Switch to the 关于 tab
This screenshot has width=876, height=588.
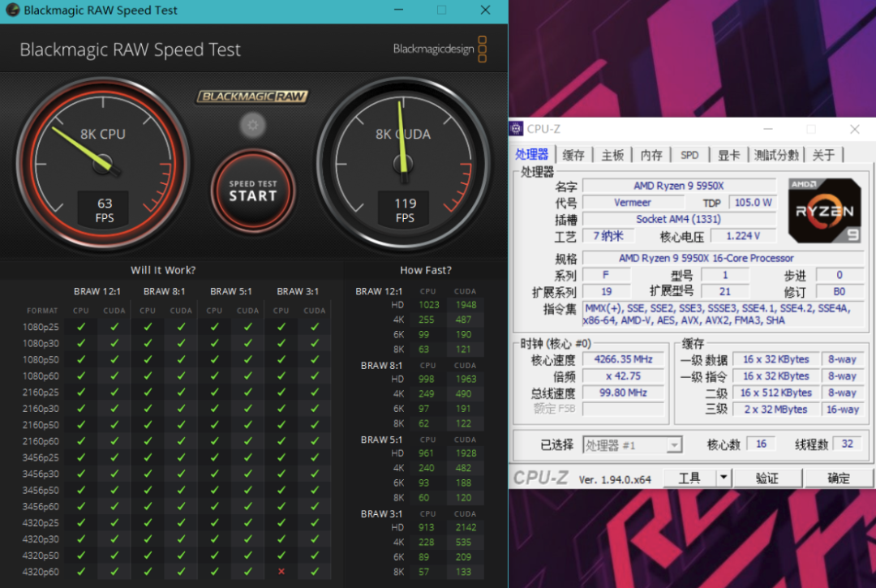(x=823, y=155)
